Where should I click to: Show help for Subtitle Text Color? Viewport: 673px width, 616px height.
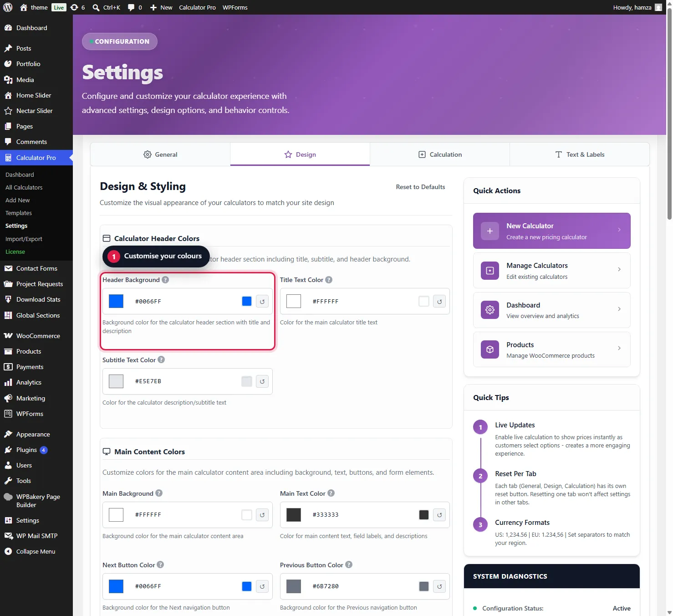click(x=161, y=359)
